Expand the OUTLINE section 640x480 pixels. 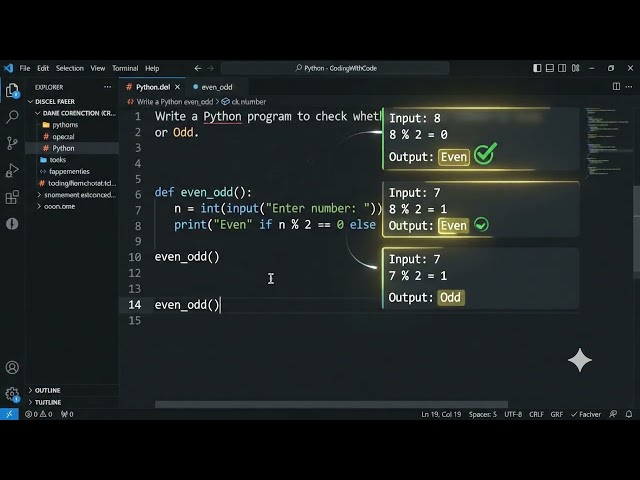click(44, 390)
